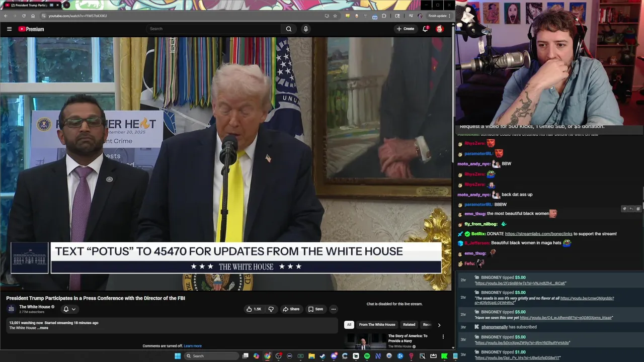Start voice search with microphone icon
Image resolution: width=644 pixels, height=362 pixels.
coord(305,29)
